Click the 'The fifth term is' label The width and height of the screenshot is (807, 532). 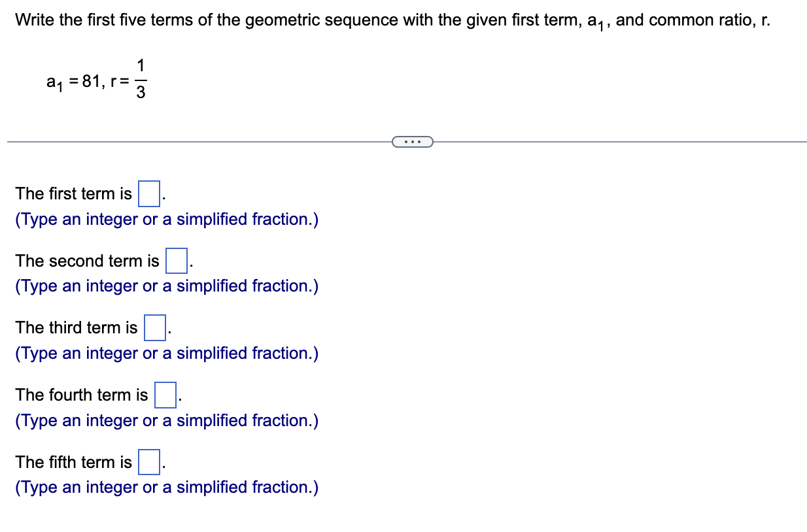[73, 462]
